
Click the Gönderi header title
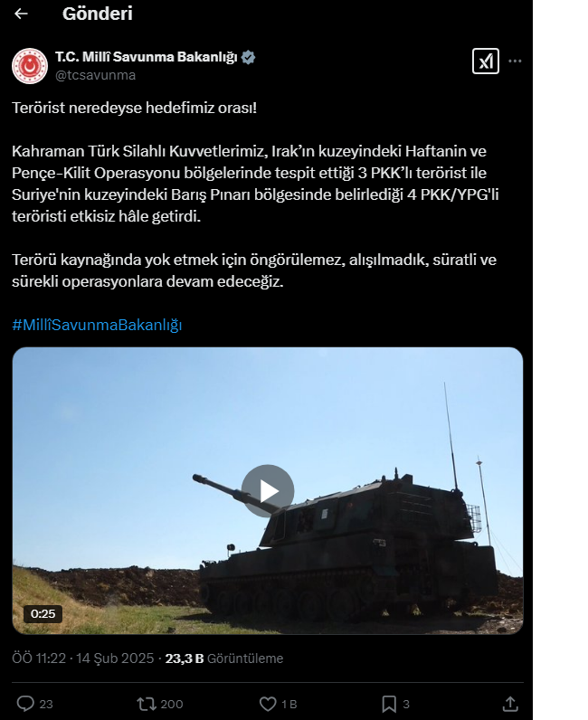[98, 14]
